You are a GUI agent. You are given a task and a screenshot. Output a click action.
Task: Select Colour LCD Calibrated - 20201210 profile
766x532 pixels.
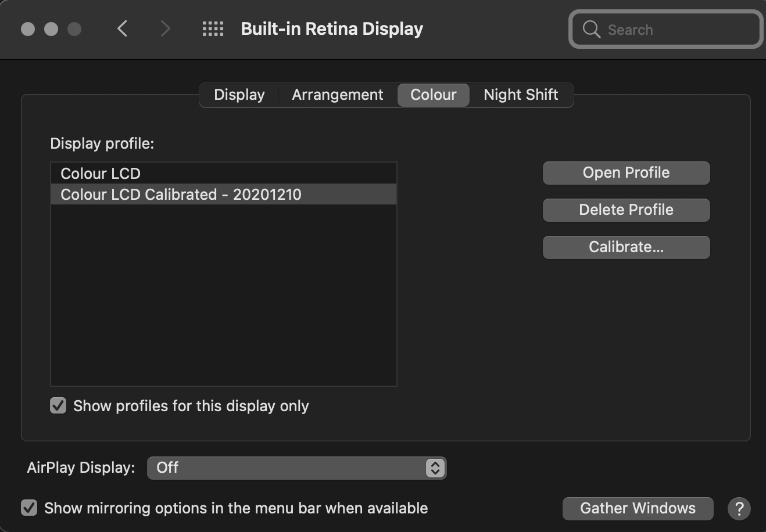(x=224, y=194)
